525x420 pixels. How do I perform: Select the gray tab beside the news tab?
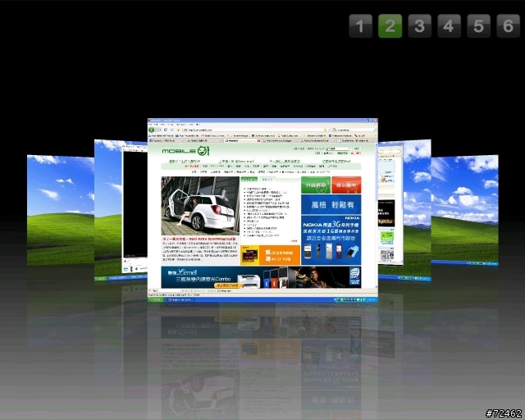pos(267,180)
